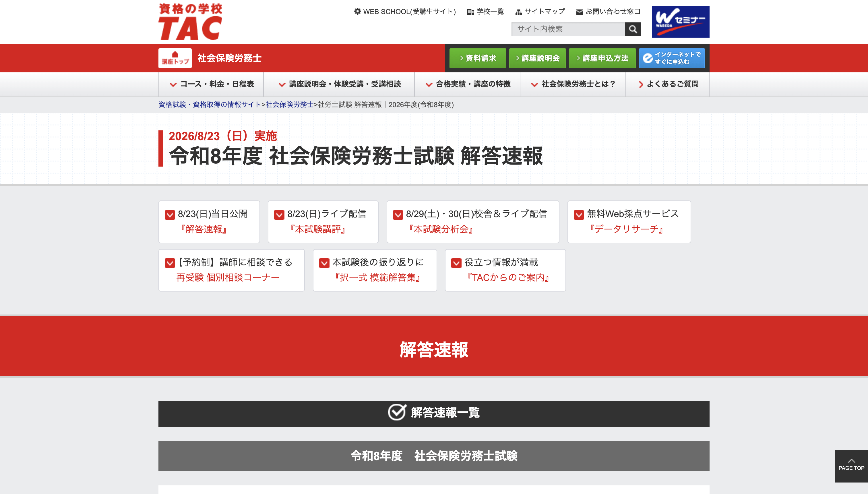Screen dimensions: 868x494
Task: Click the PAGE TOP up arrow
Action: [851, 461]
